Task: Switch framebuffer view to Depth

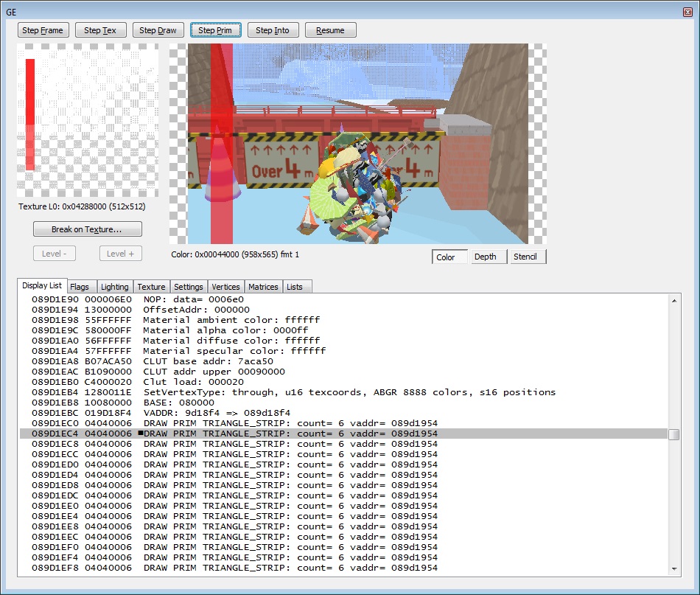Action: tap(485, 257)
